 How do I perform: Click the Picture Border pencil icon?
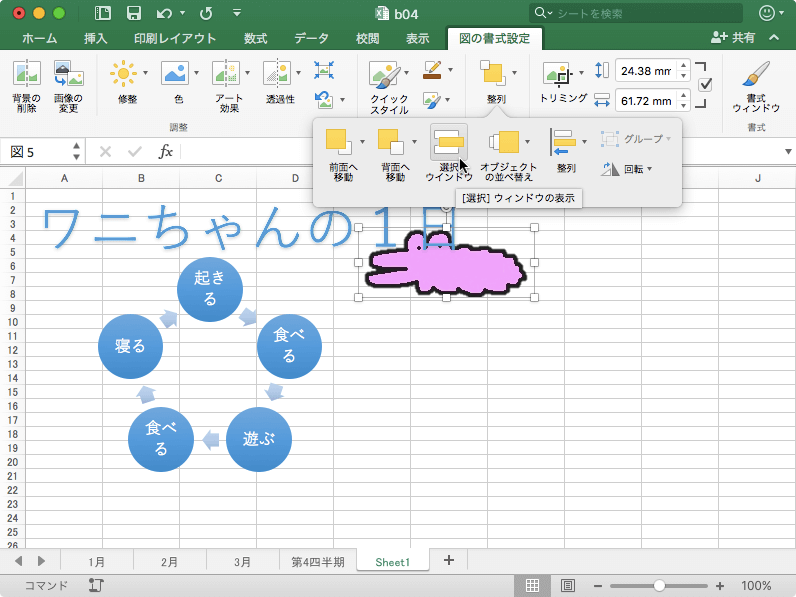coord(432,70)
